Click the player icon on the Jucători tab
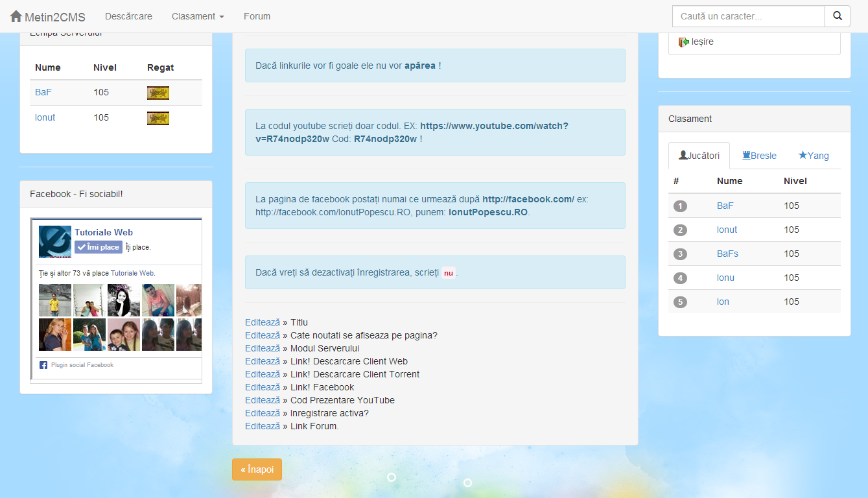This screenshot has height=498, width=868. click(x=684, y=155)
